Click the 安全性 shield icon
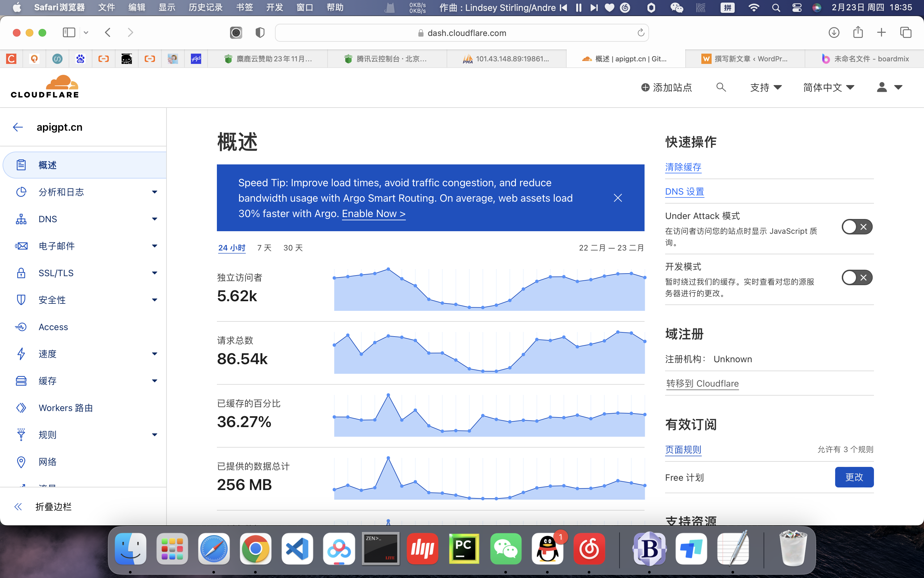924x578 pixels. tap(21, 300)
